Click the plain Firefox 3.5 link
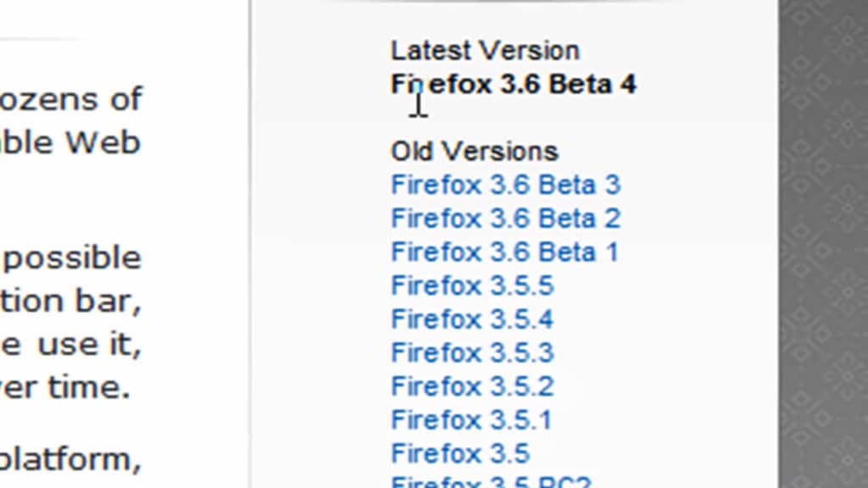This screenshot has height=488, width=868. tap(460, 454)
